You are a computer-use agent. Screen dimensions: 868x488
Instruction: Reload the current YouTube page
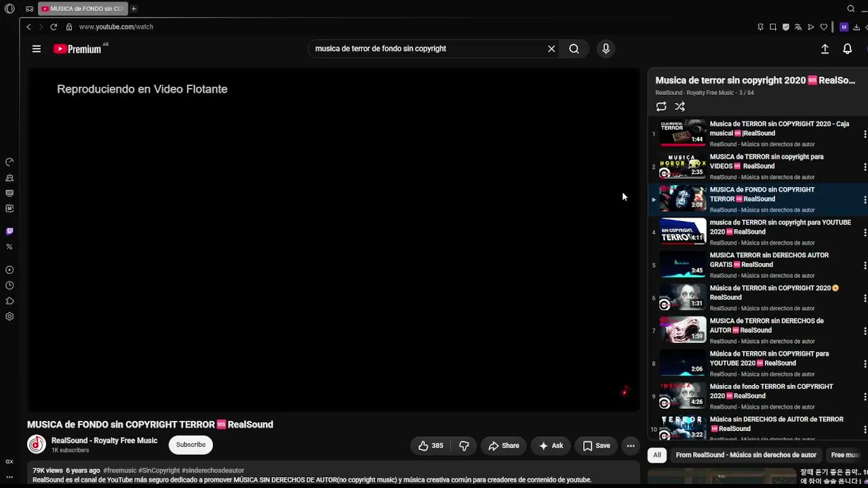click(x=54, y=27)
